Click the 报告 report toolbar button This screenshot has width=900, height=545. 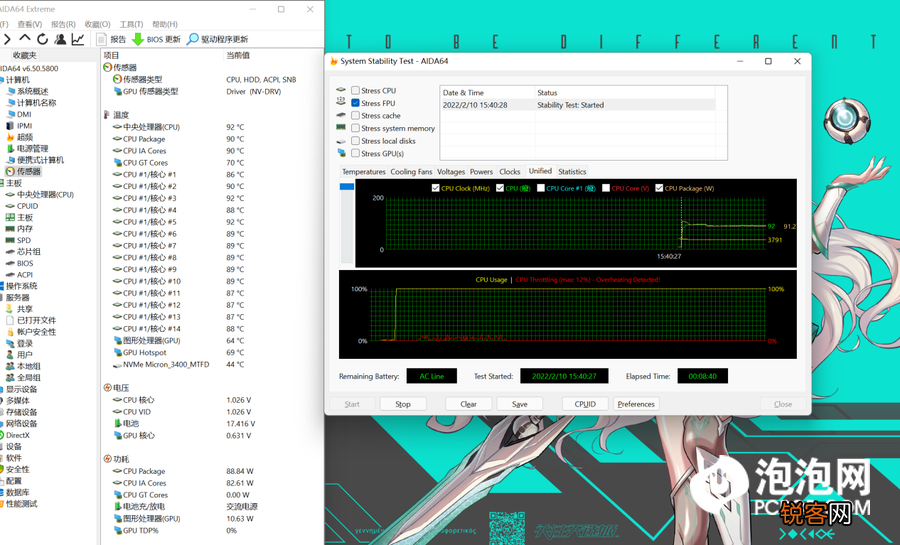tap(111, 39)
